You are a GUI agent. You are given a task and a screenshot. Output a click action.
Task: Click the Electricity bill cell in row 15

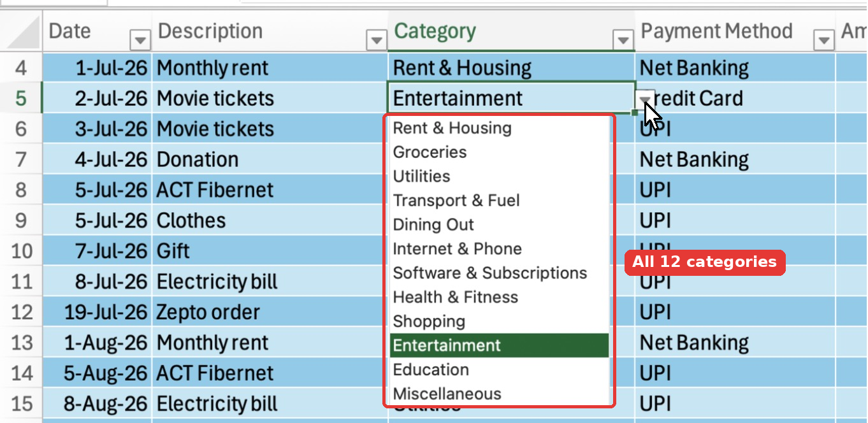(270, 404)
